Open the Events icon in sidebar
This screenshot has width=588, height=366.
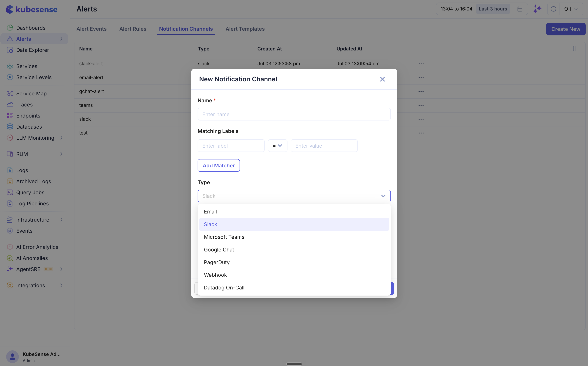(10, 231)
